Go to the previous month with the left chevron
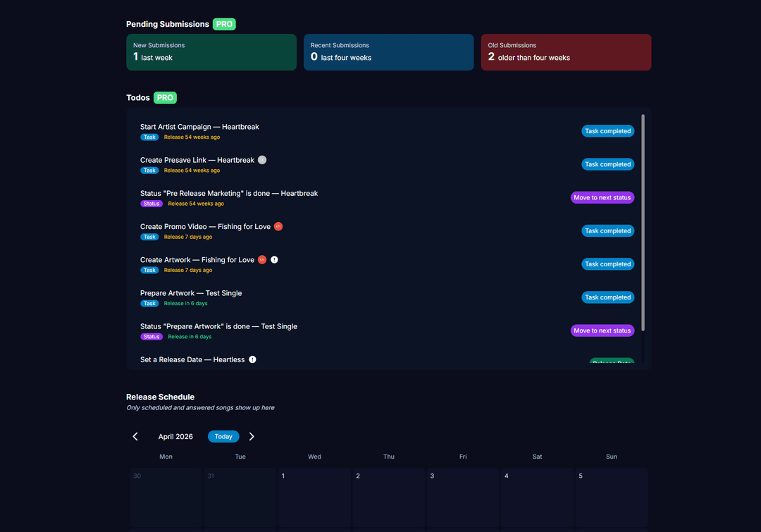The height and width of the screenshot is (532, 761). click(135, 436)
